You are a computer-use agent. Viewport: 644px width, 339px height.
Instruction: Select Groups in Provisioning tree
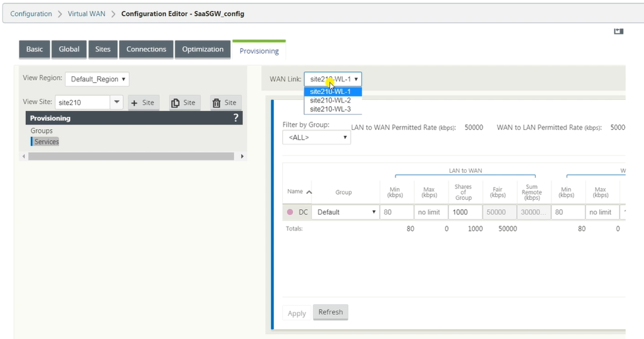(x=42, y=130)
